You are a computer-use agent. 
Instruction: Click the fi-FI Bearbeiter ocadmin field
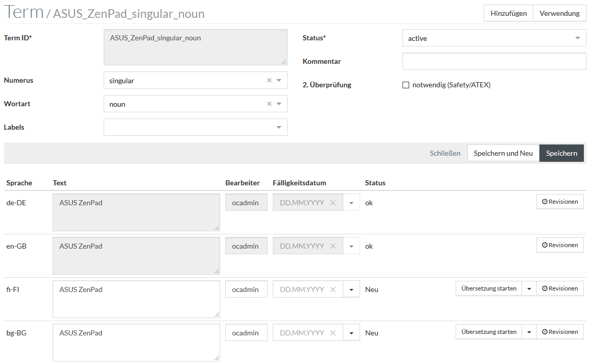(x=246, y=289)
